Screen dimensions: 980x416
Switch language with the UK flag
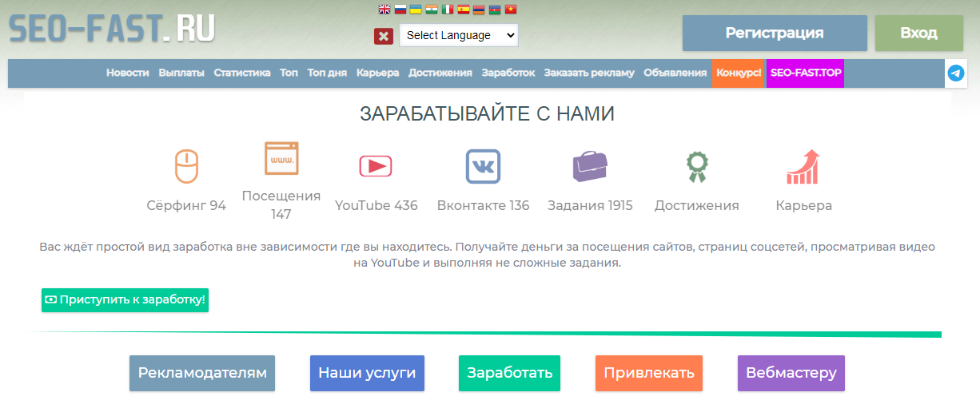(x=384, y=10)
